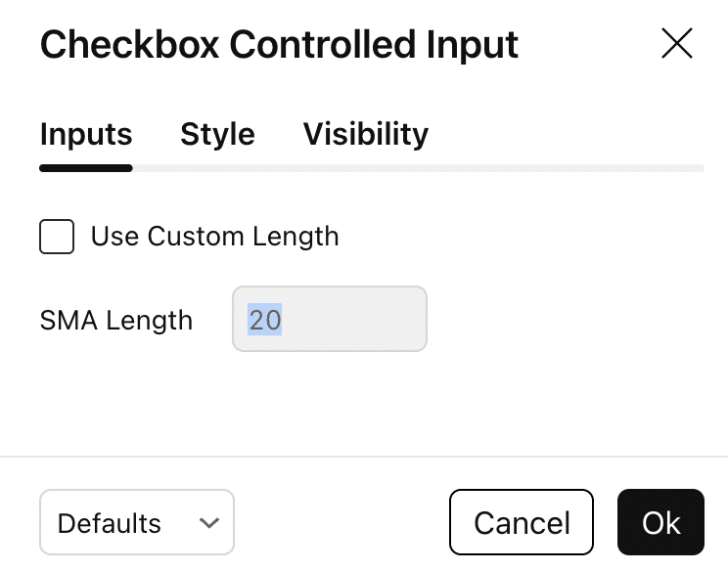Click the chevron arrow on Defaults

[x=208, y=523]
